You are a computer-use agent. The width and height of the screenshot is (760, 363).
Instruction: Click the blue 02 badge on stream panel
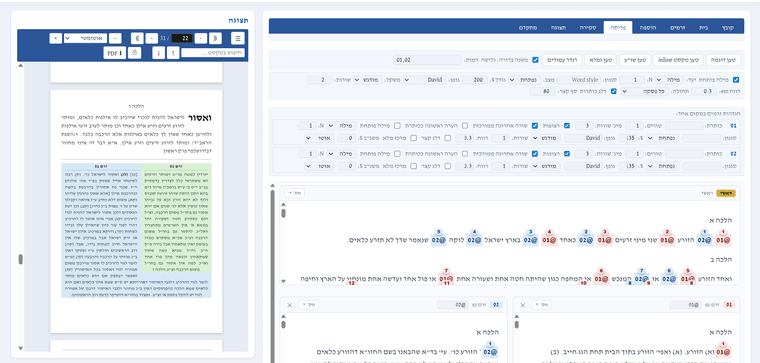[496, 305]
